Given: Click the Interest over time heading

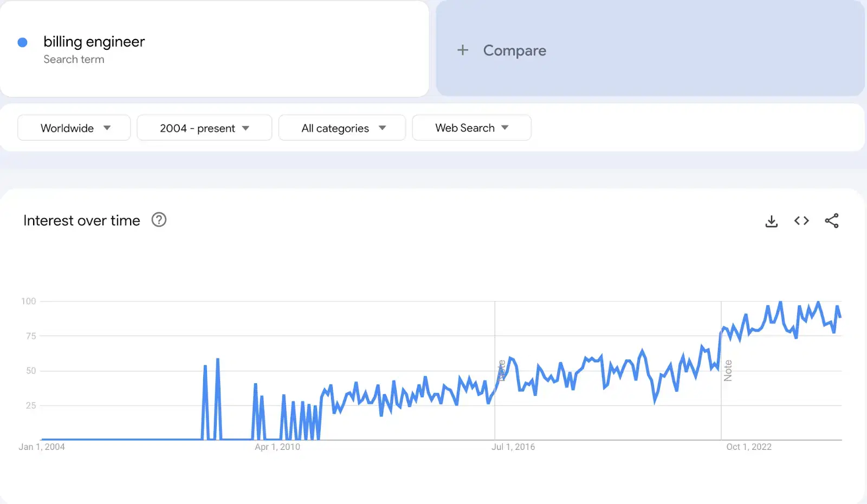Looking at the screenshot, I should coord(82,220).
